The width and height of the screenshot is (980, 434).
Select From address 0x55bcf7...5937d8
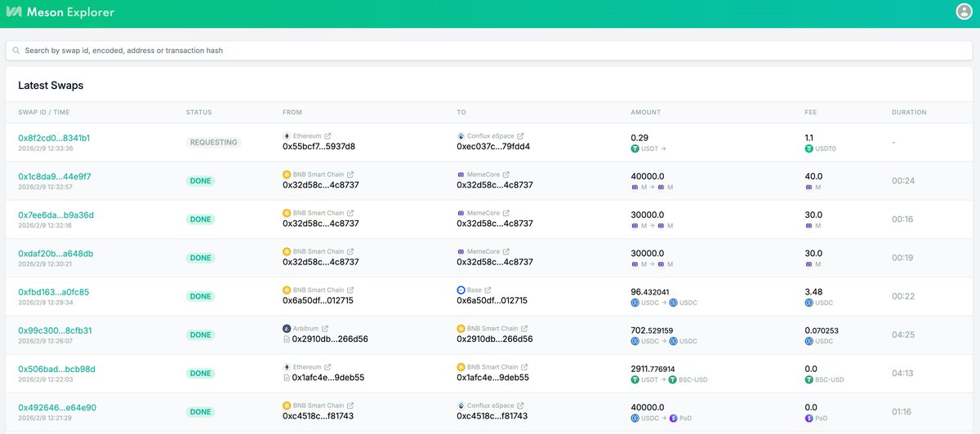318,147
